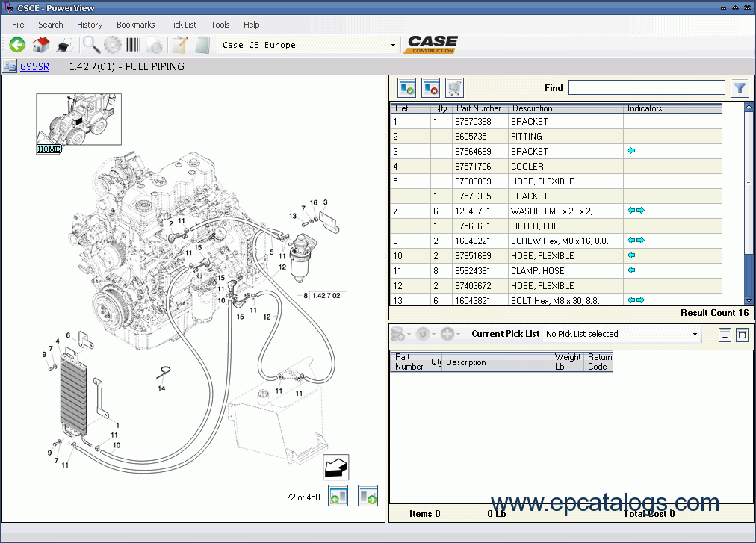756x543 pixels.
Task: Click the barcode icon in the toolbar
Action: coord(133,45)
